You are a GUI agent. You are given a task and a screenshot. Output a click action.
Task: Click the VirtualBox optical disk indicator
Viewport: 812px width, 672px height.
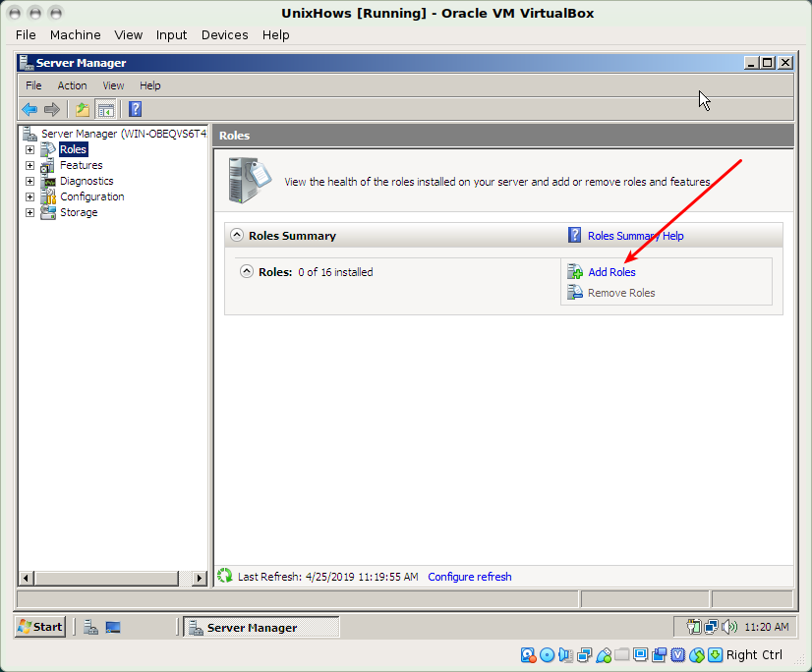click(547, 655)
